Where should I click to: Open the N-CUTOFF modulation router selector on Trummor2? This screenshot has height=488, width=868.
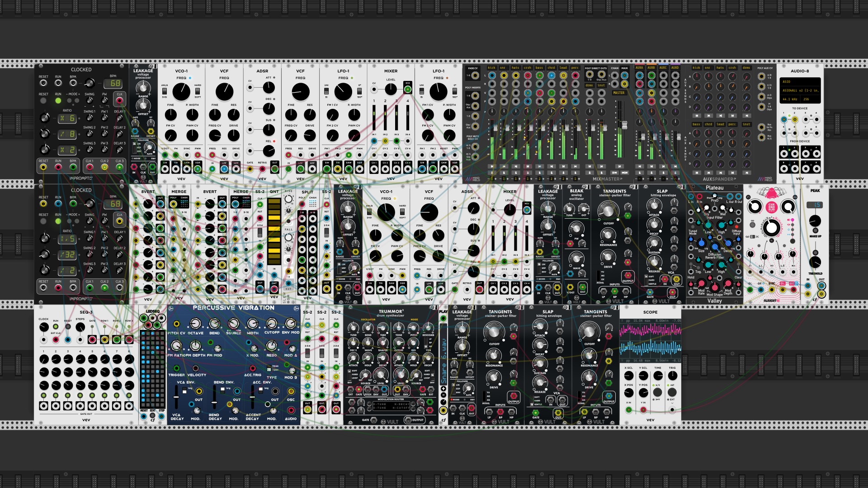[x=401, y=408]
